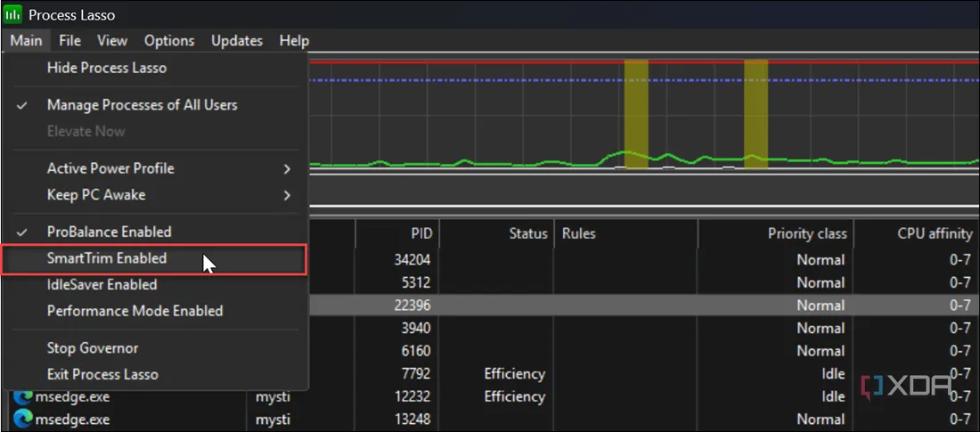Viewport: 980px width, 432px height.
Task: Click the second yellow band in the graph
Action: click(755, 114)
